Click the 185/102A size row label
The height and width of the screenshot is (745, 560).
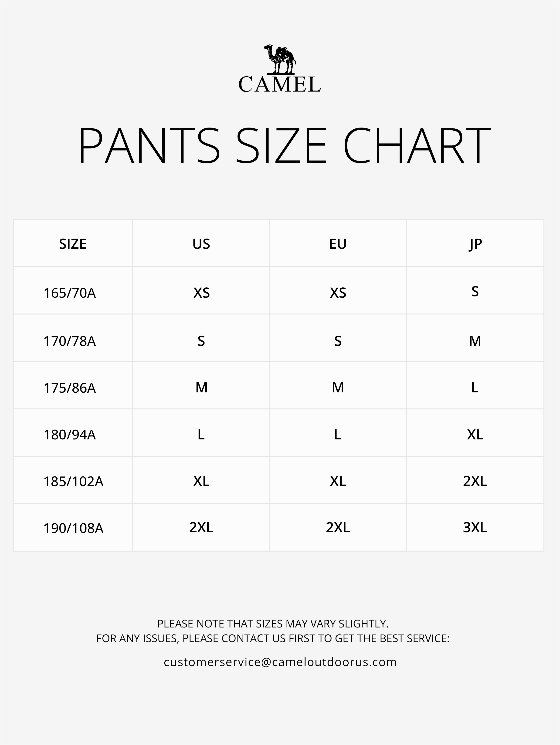(x=73, y=482)
